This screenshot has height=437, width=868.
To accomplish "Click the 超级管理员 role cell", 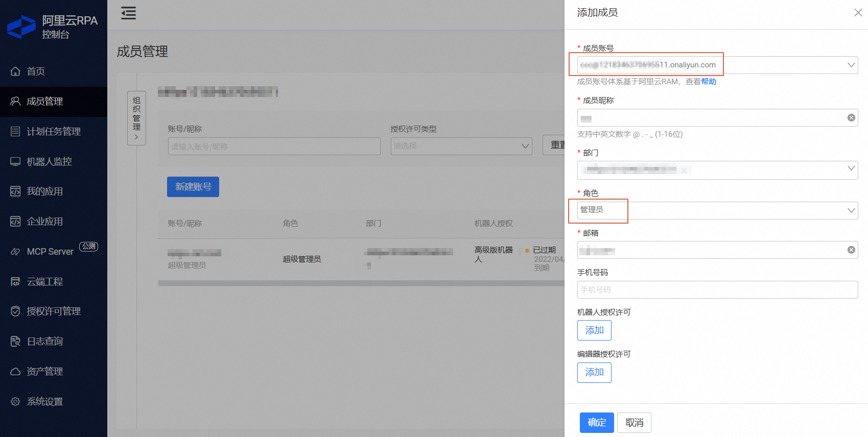I will click(302, 259).
